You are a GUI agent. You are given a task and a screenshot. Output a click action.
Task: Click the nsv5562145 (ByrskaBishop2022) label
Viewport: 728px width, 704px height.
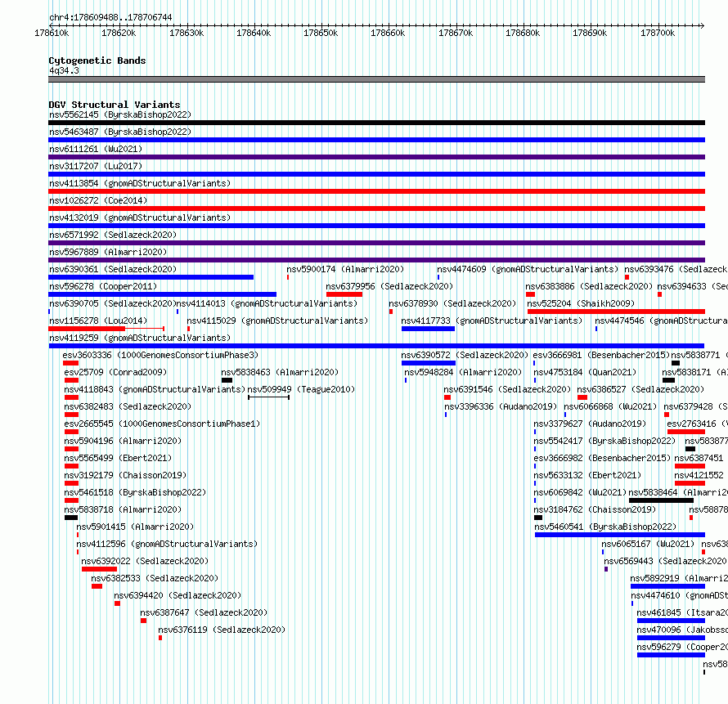[x=120, y=114]
